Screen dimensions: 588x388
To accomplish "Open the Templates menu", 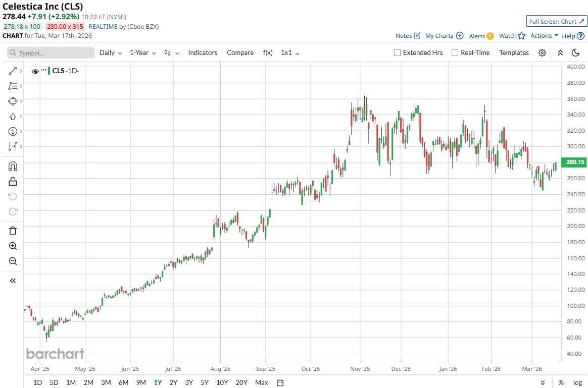I will (514, 53).
